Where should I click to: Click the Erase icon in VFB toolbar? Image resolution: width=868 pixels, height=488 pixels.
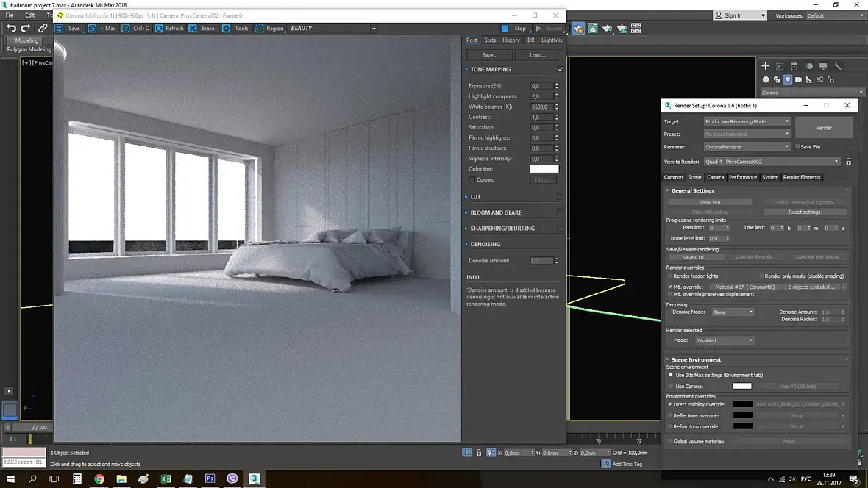[x=193, y=28]
